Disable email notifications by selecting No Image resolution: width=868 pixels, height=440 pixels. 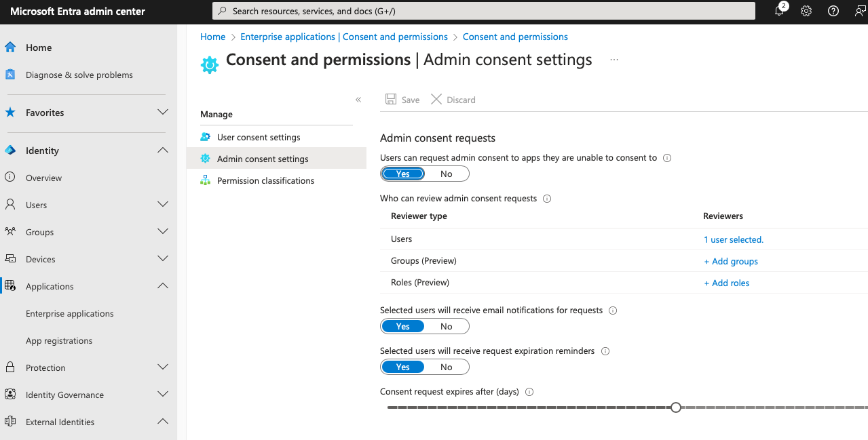point(446,326)
